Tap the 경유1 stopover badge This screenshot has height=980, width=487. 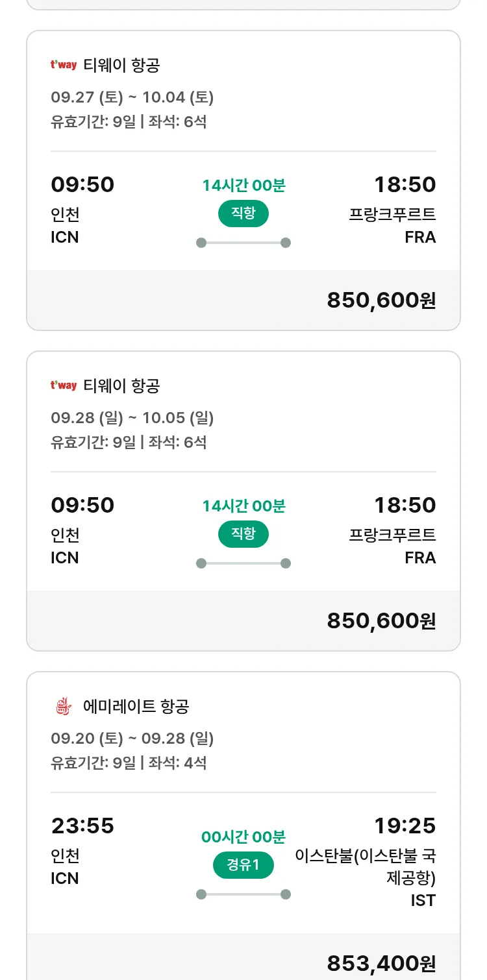[243, 864]
